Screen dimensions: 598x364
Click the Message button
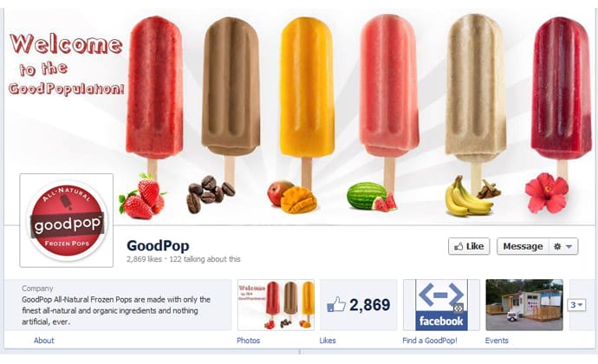(523, 246)
